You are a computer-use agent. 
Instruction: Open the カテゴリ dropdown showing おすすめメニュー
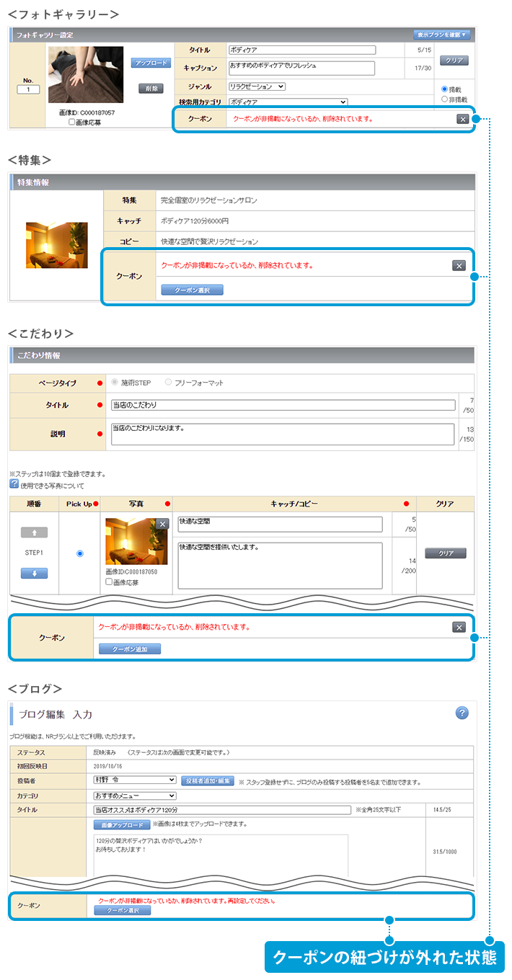[x=135, y=796]
